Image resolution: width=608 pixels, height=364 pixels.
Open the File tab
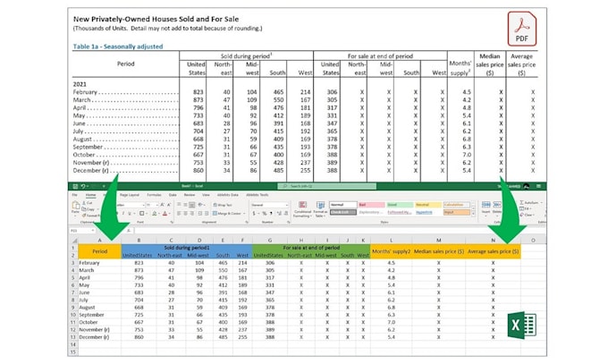pos(75,195)
